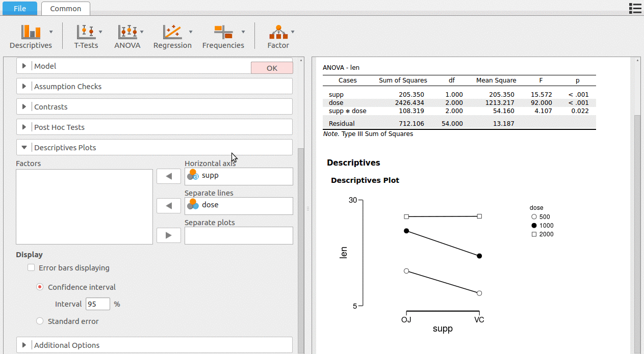Screen dimensions: 644x354
Task: Open the hamburger menu icon at top right
Action: [635, 8]
